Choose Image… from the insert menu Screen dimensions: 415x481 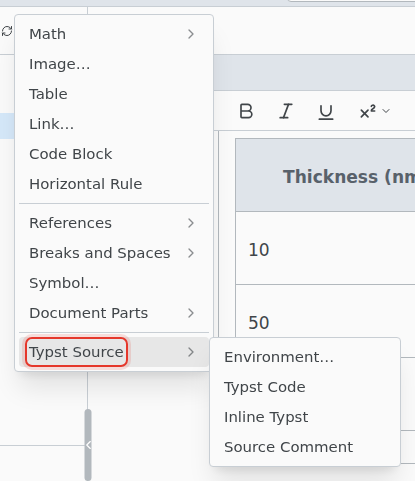[114, 64]
